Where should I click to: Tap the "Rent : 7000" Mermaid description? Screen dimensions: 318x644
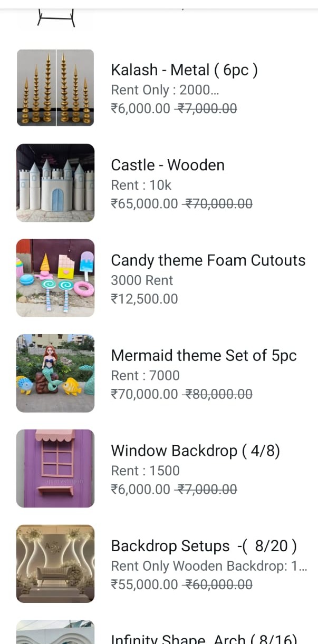coord(145,376)
